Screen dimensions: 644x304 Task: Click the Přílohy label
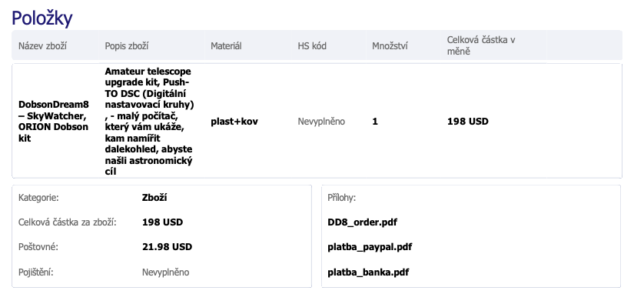[x=342, y=198]
